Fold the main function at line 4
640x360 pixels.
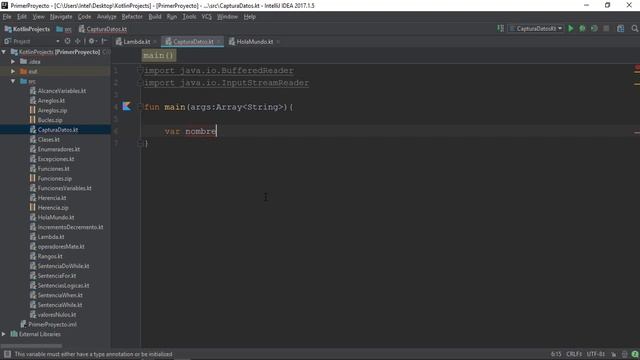coord(140,107)
